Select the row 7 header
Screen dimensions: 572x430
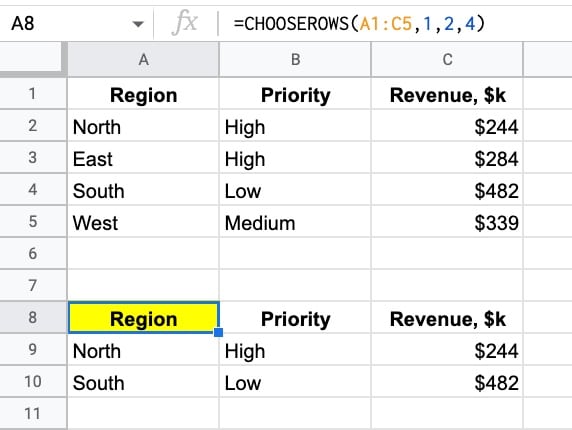pos(33,285)
